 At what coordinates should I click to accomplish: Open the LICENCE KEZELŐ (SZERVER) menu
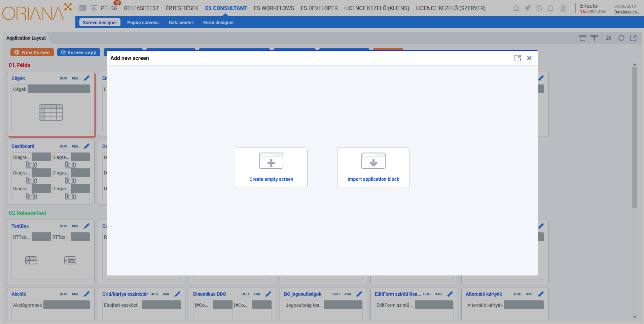(451, 8)
